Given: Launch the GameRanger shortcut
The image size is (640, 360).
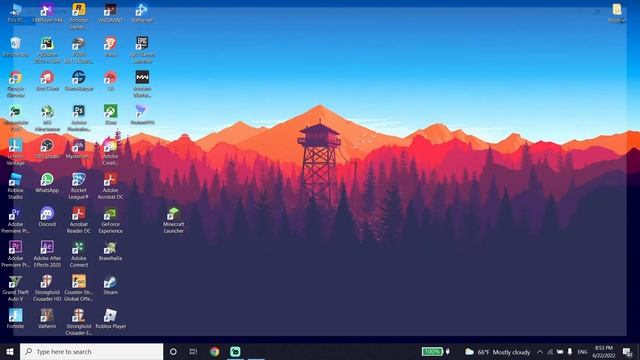Looking at the screenshot, I should (79, 80).
